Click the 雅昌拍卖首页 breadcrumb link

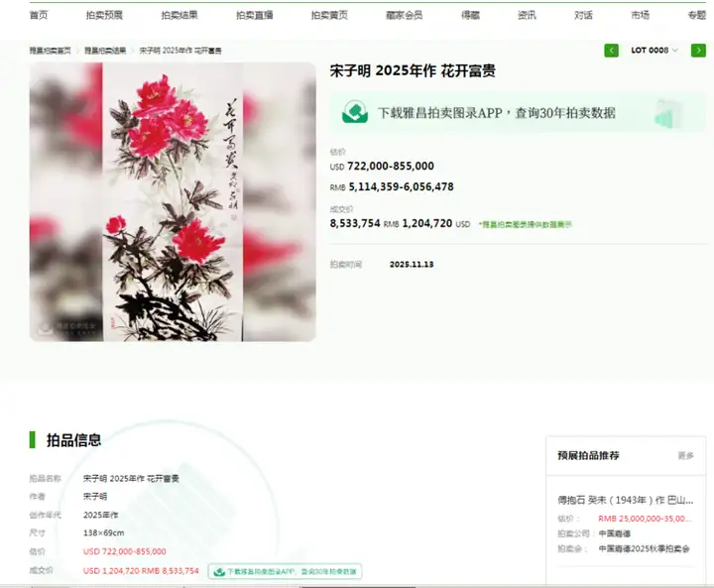[51, 51]
